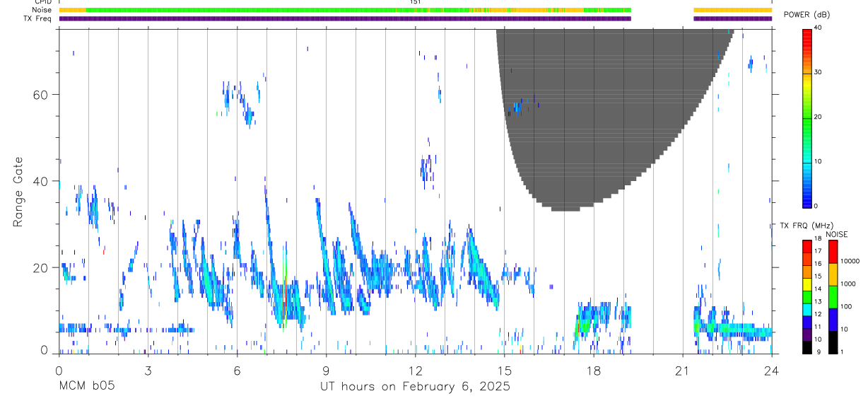Click the CPID row label at top
This screenshot has height=401, width=868.
point(42,2)
